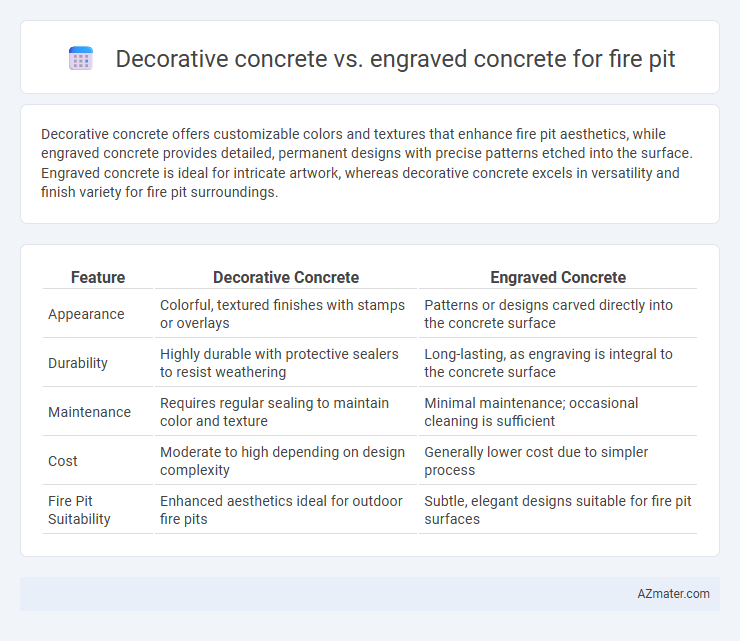740x641 pixels.
Task: Click the 'Subtle, elegant designs suitable' cell
Action: pyautogui.click(x=558, y=510)
